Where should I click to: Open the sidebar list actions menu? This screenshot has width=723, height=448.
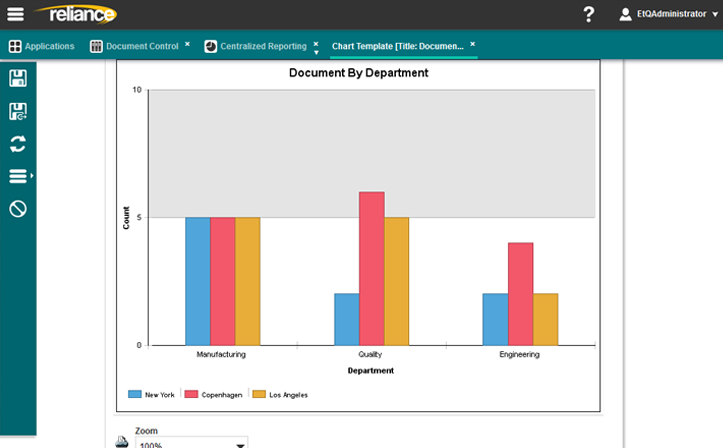18,177
